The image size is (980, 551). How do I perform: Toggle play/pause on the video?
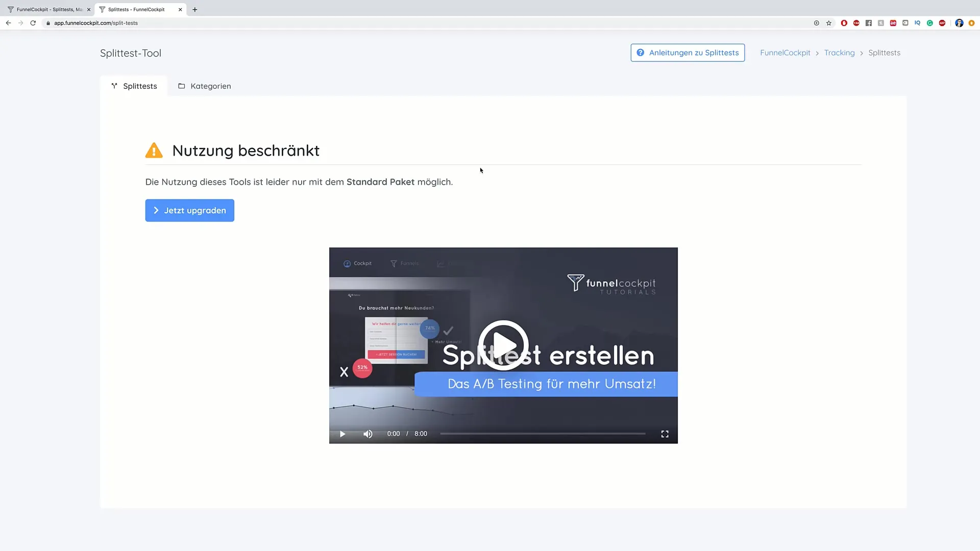342,433
